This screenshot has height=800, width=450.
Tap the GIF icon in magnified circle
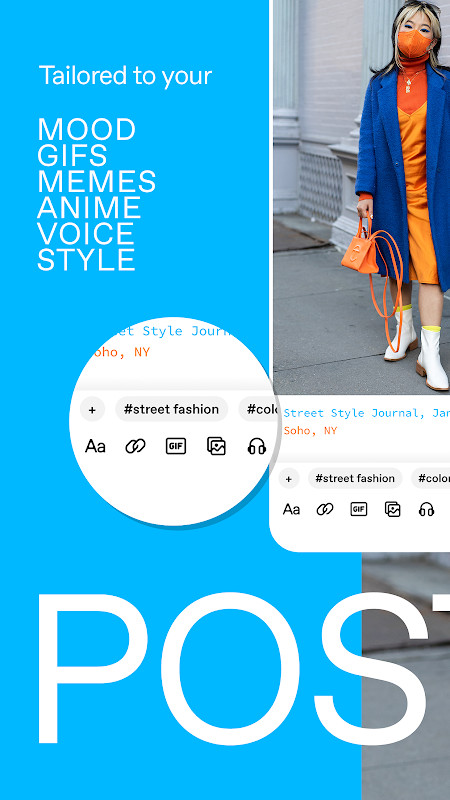(176, 446)
